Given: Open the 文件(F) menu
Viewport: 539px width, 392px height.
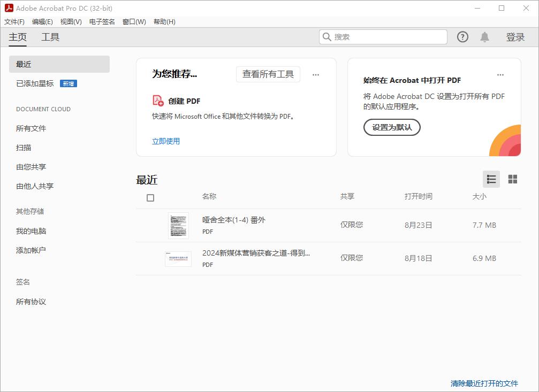Looking at the screenshot, I should 14,22.
